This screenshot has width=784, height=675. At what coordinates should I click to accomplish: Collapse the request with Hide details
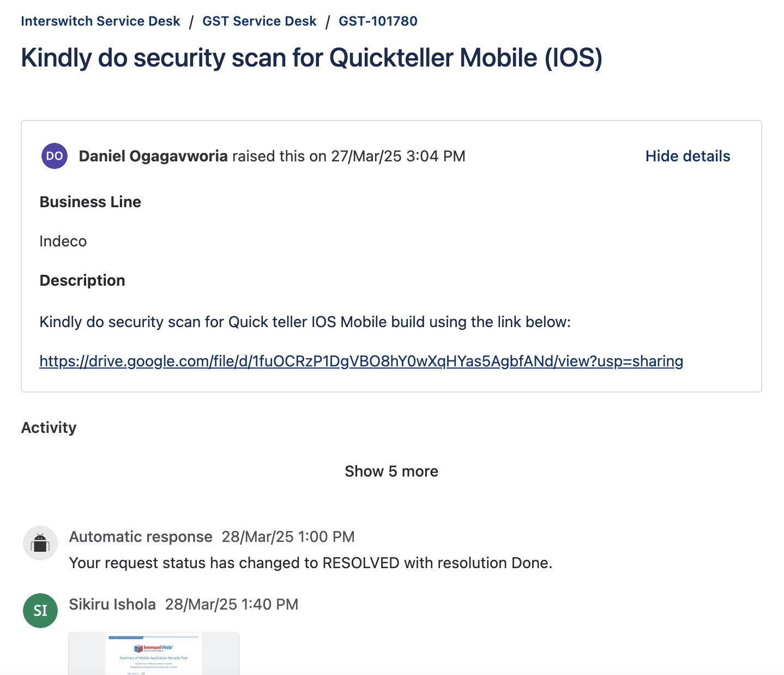tap(687, 156)
